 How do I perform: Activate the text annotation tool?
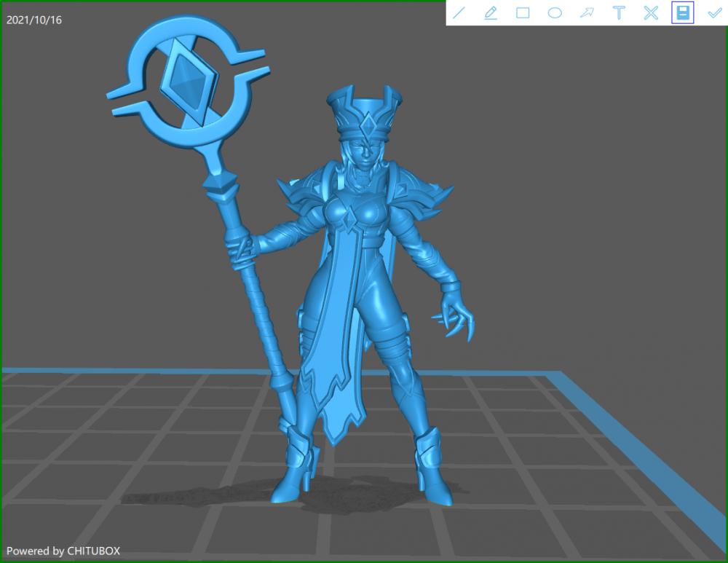click(x=619, y=12)
